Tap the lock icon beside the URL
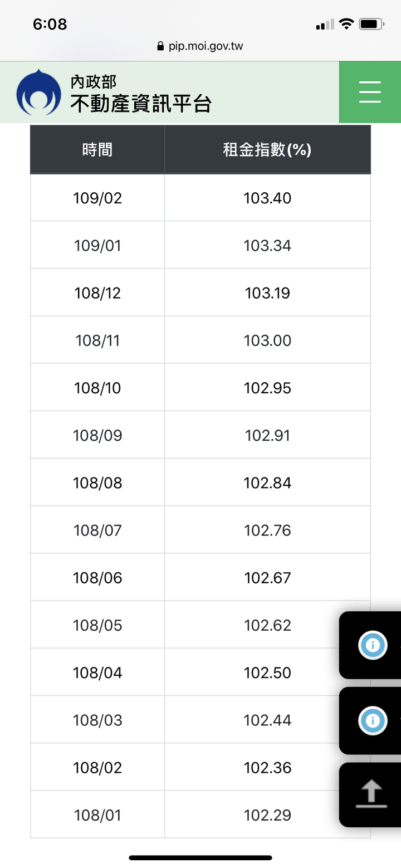This screenshot has width=401, height=868. [x=161, y=46]
